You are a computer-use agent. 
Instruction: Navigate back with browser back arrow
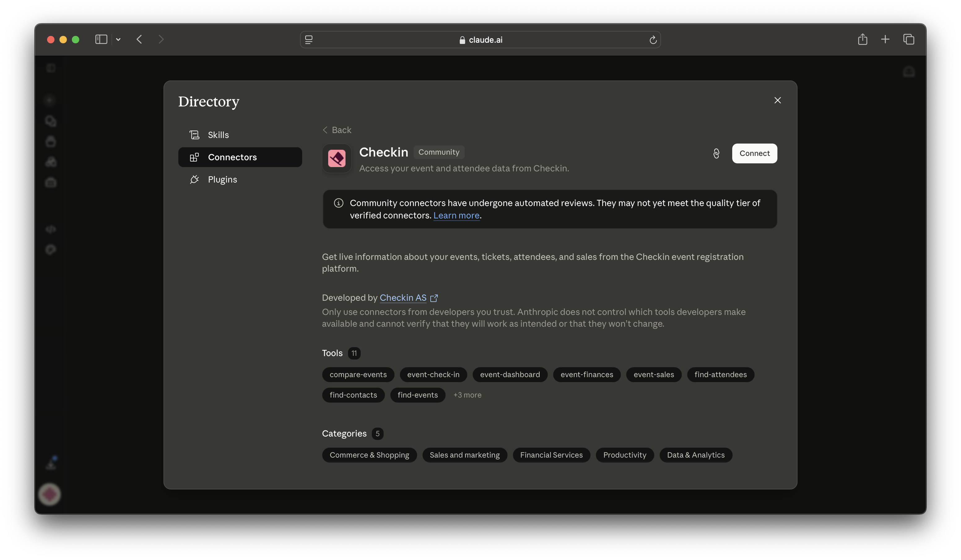139,39
